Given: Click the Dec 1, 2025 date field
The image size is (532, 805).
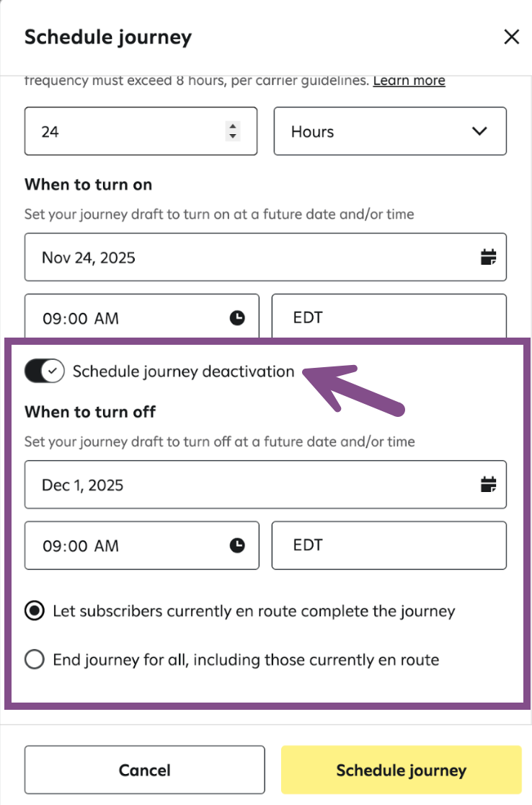Looking at the screenshot, I should click(245, 485).
